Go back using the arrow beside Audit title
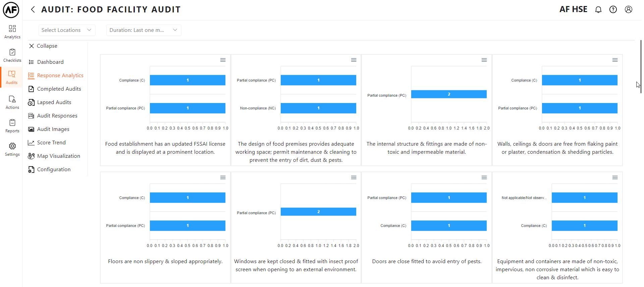Screen dimensions: 644x287 33,9
